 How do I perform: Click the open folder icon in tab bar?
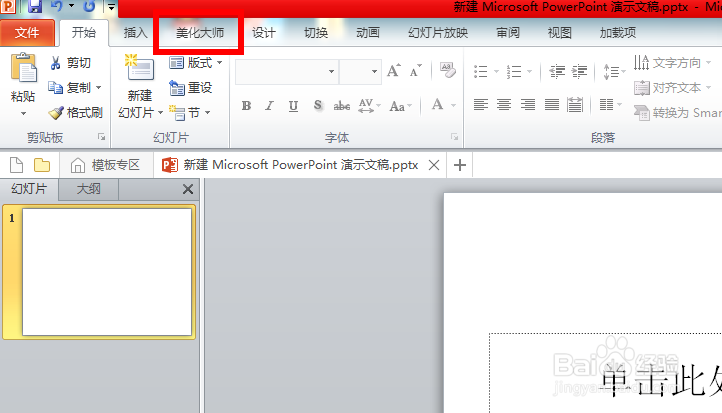point(42,165)
